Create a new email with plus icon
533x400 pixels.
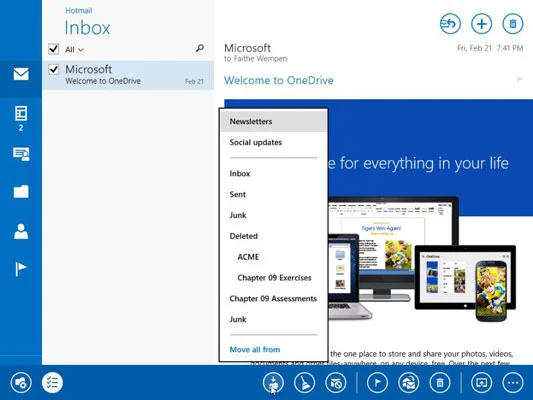coord(481,24)
